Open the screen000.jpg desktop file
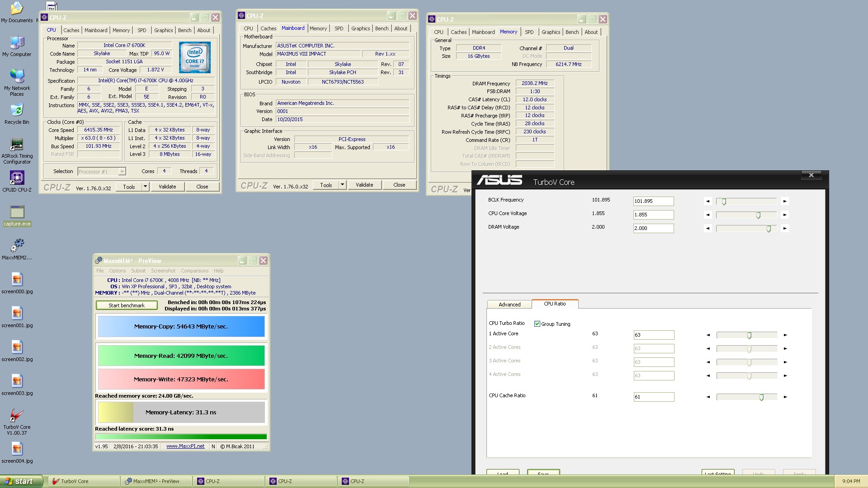 pyautogui.click(x=17, y=283)
